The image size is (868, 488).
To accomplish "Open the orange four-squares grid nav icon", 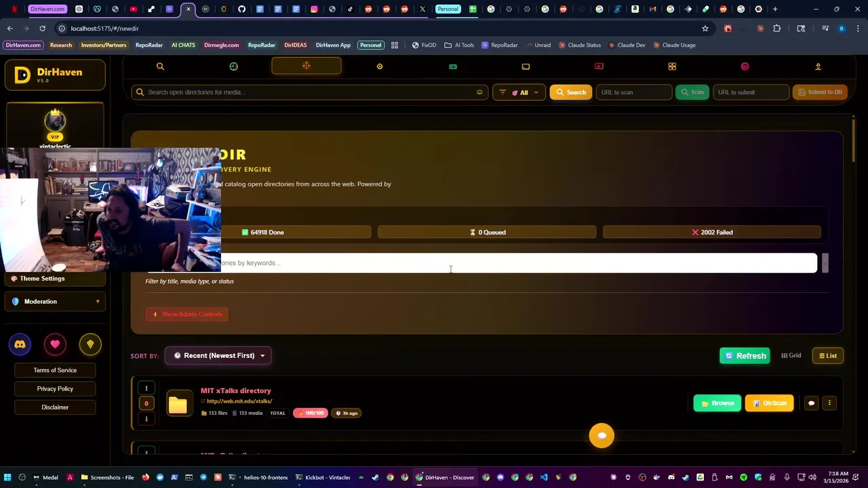I will [672, 66].
